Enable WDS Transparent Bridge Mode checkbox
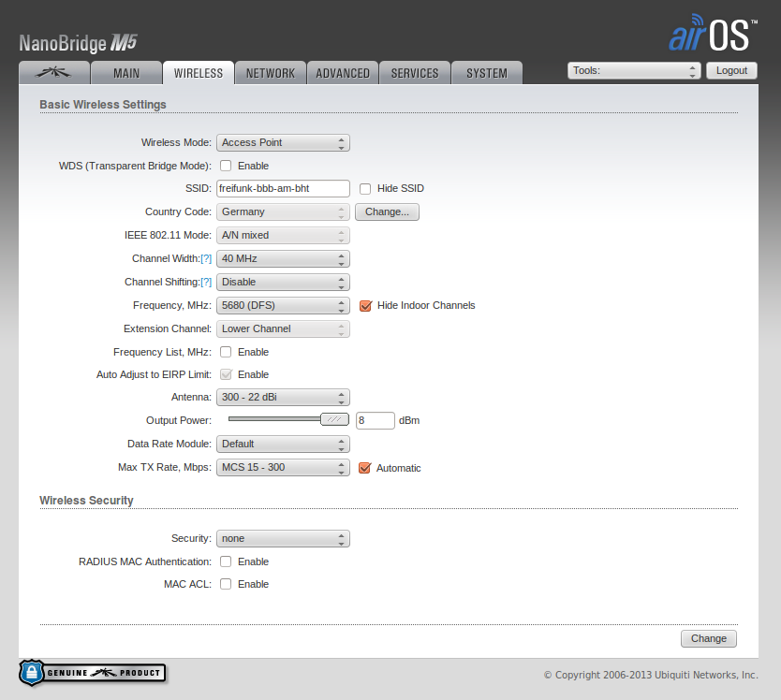Image resolution: width=781 pixels, height=700 pixels. pos(226,166)
